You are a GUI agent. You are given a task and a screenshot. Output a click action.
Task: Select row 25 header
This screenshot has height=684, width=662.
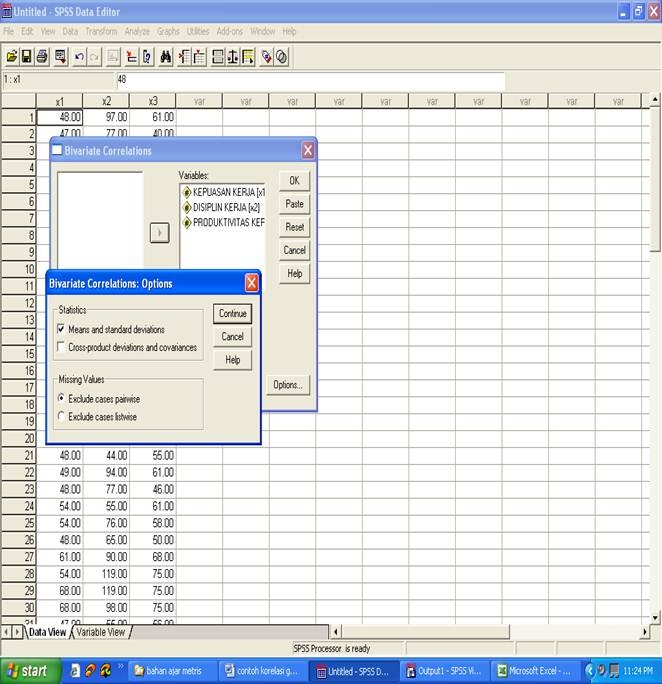[x=18, y=523]
